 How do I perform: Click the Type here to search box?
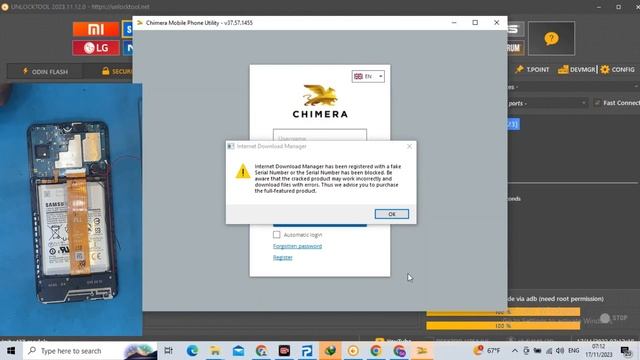pyautogui.click(x=90, y=351)
